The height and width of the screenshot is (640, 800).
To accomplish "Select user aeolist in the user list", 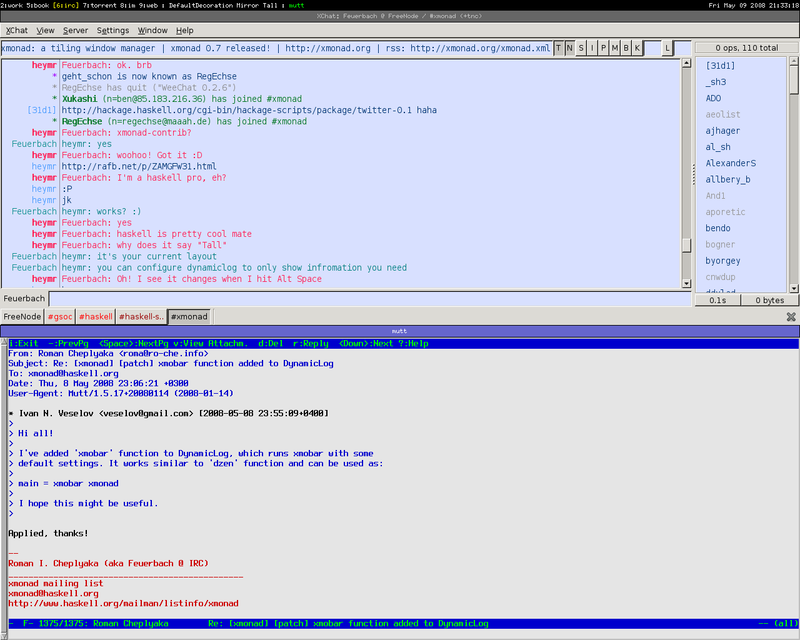I will tap(723, 115).
